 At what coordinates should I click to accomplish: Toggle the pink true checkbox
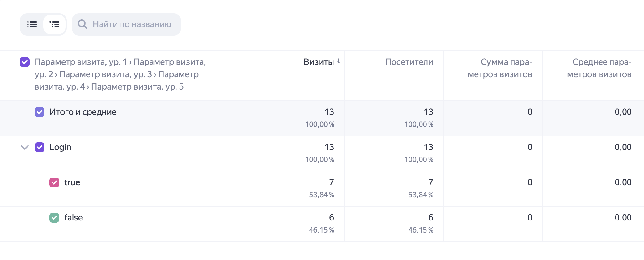pyautogui.click(x=54, y=182)
